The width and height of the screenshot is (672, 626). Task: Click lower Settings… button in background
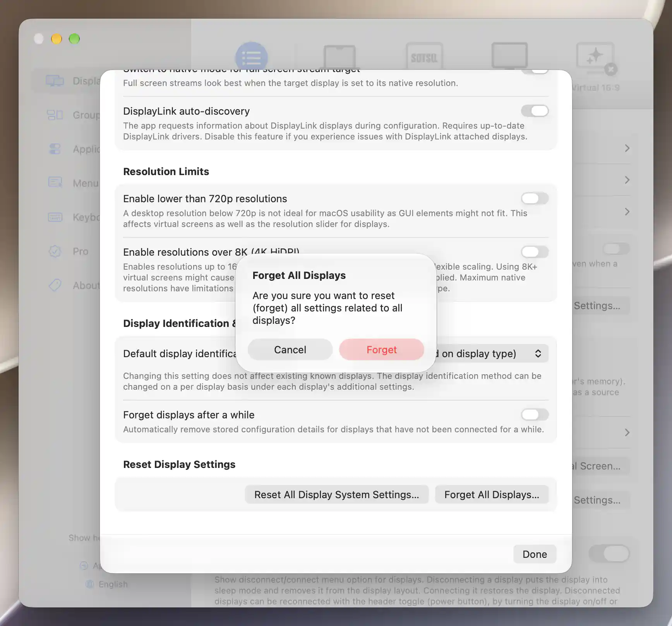(601, 500)
